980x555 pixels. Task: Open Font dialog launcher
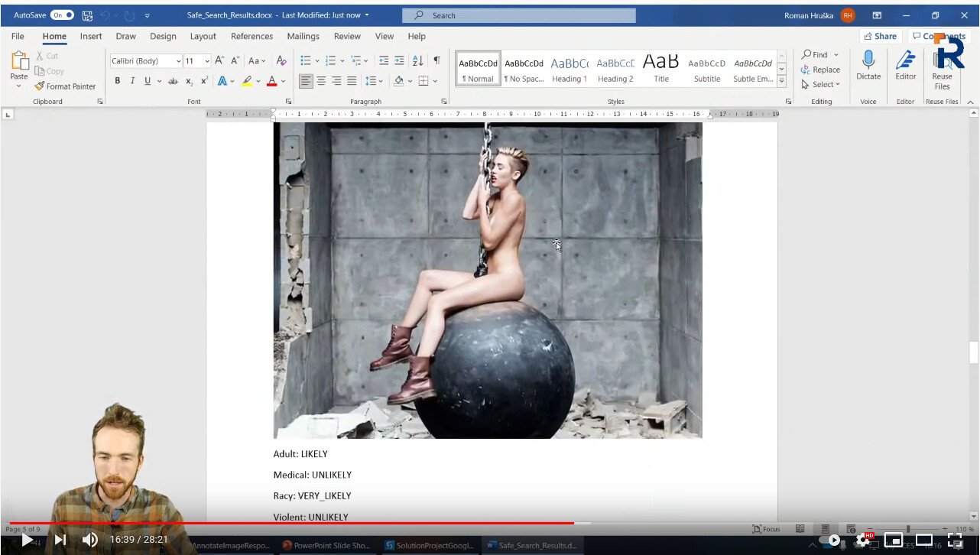coord(289,102)
